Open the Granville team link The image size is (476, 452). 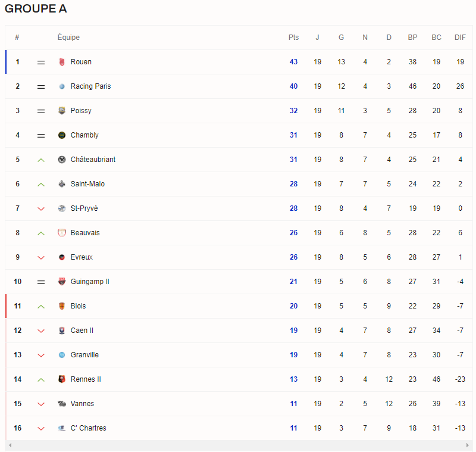point(84,355)
